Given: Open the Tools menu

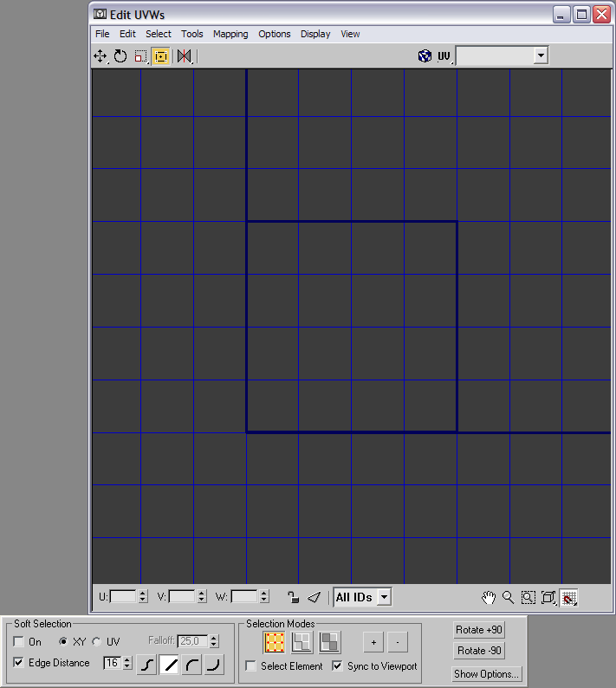Looking at the screenshot, I should point(192,34).
